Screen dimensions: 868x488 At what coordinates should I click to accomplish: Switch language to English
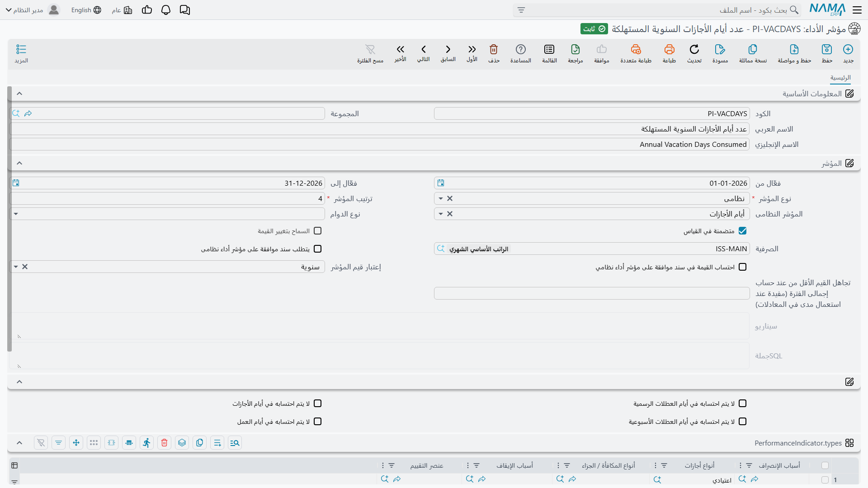86,10
